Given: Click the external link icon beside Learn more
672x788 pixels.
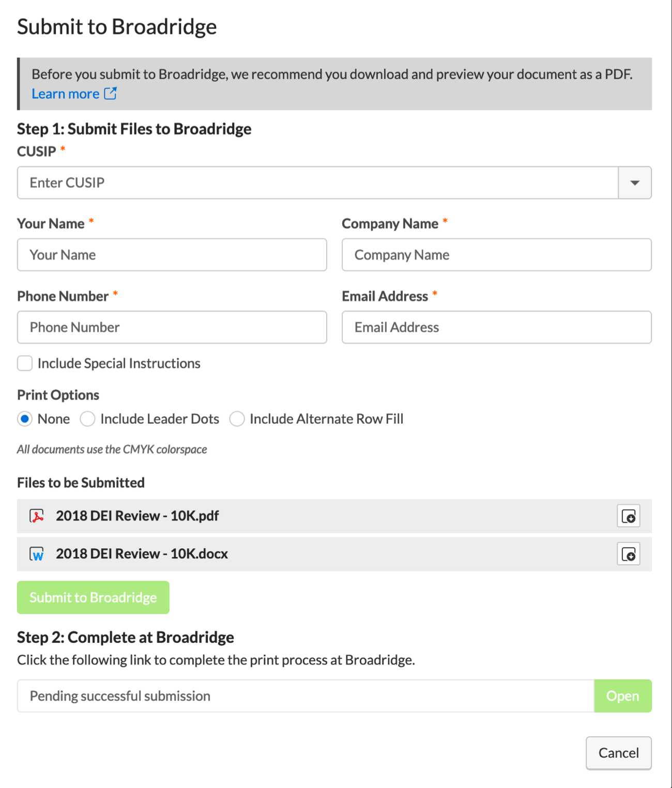Looking at the screenshot, I should pyautogui.click(x=111, y=94).
